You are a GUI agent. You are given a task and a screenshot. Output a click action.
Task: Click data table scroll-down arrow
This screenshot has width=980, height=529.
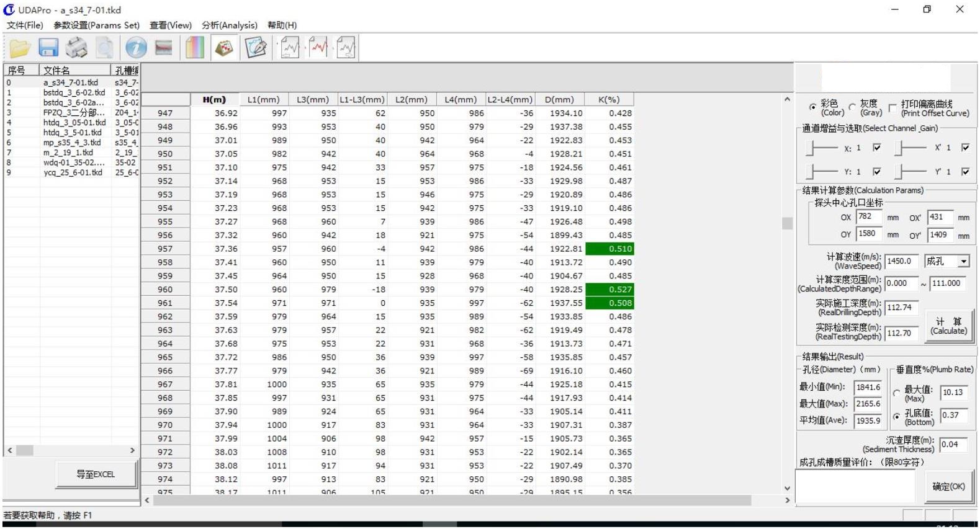[x=787, y=489]
